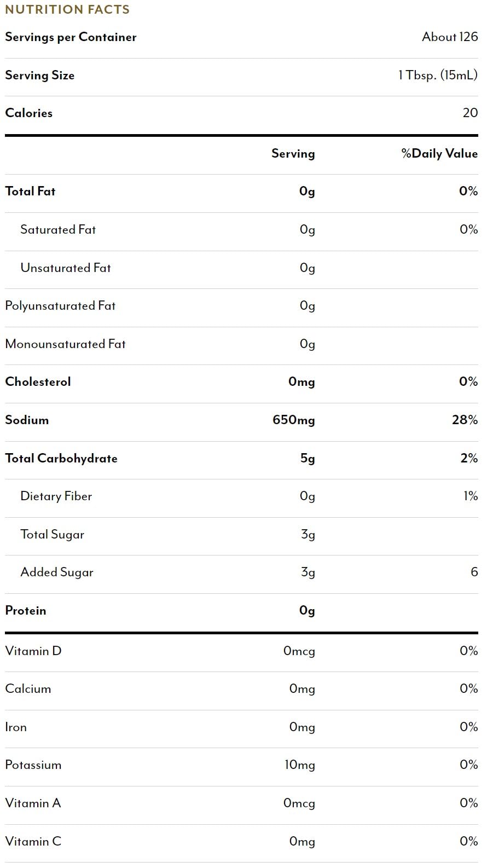Select the Polyunsaturated Fat label
Screen dimensions: 487x868
[60, 306]
